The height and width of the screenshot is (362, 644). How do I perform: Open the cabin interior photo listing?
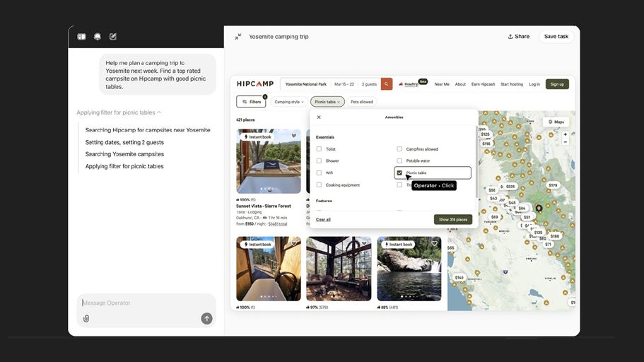339,269
